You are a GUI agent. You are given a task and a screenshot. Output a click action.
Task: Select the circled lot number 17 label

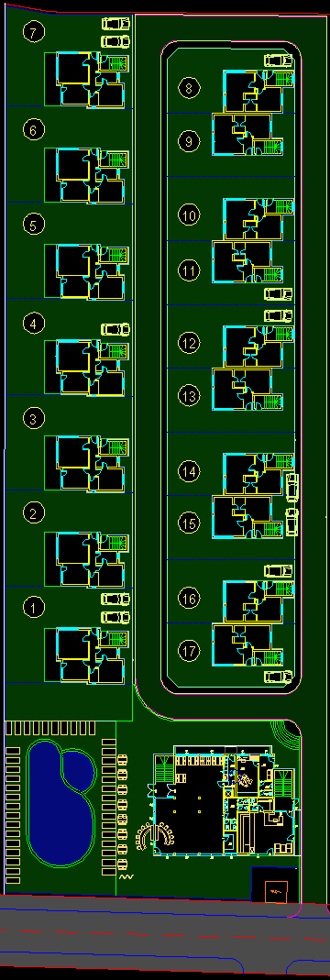pyautogui.click(x=190, y=651)
